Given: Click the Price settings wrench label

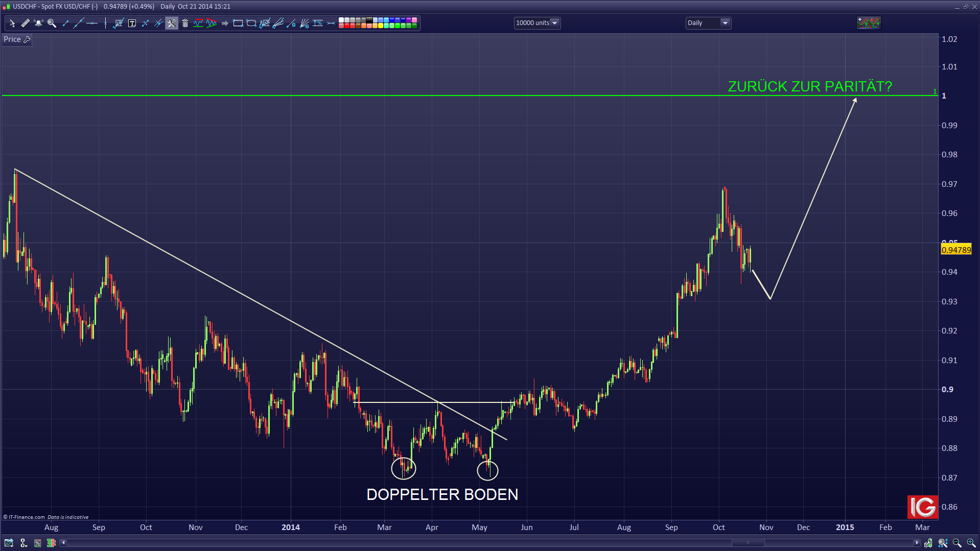Looking at the screenshot, I should [x=17, y=39].
